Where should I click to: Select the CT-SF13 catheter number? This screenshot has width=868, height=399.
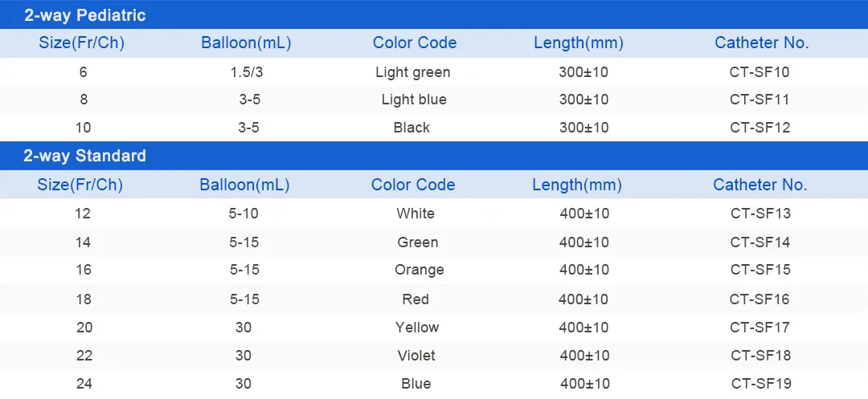click(x=759, y=214)
